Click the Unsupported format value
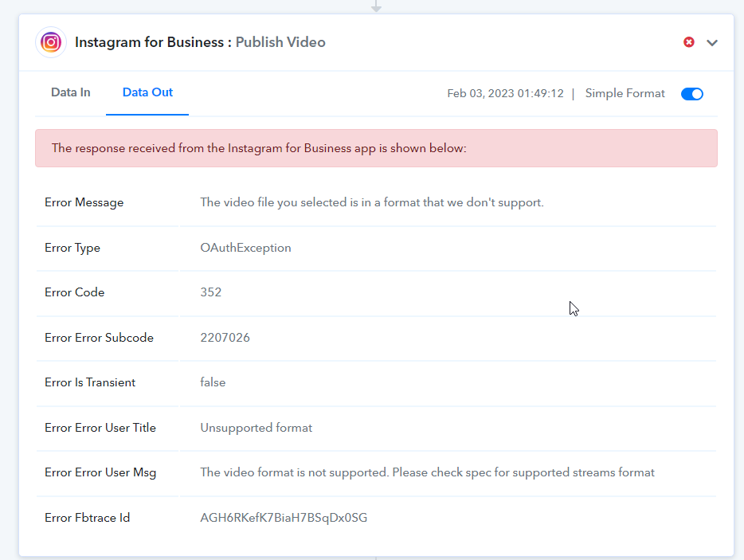This screenshot has width=744, height=560. 256,428
